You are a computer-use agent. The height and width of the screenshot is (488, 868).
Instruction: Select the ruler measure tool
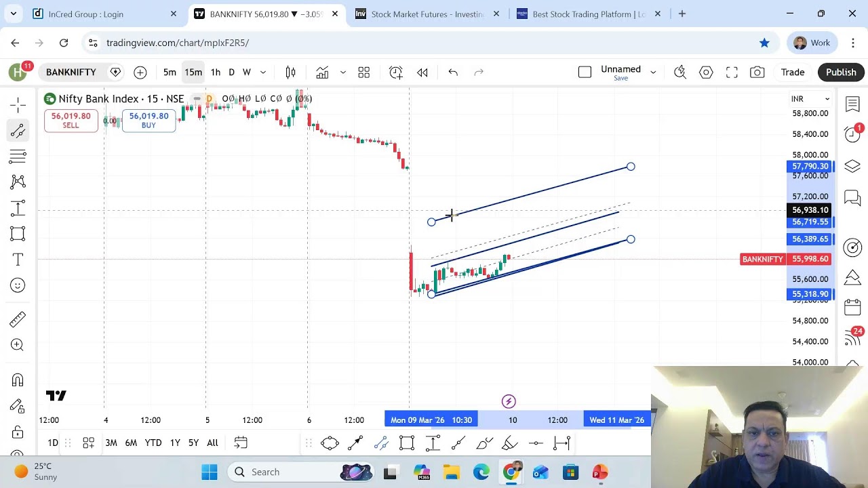[x=18, y=319]
